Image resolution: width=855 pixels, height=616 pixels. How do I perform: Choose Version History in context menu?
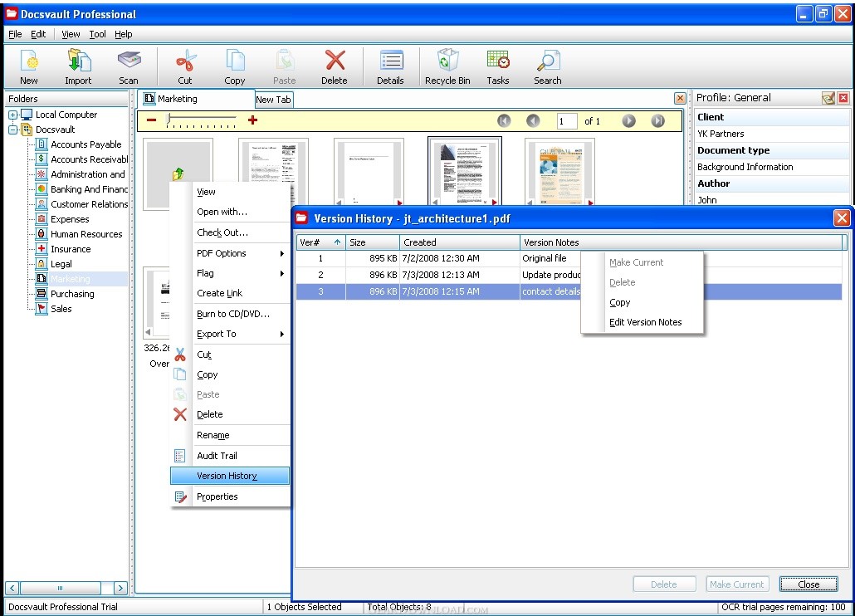pyautogui.click(x=230, y=476)
